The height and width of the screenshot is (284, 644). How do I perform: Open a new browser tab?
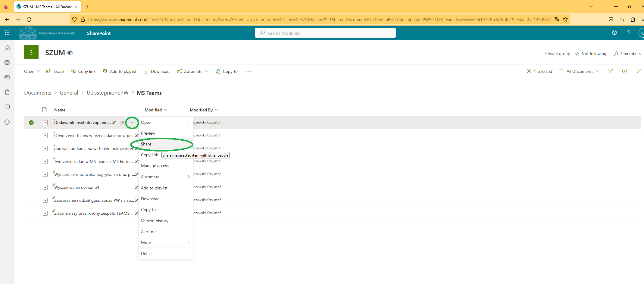coord(87,7)
